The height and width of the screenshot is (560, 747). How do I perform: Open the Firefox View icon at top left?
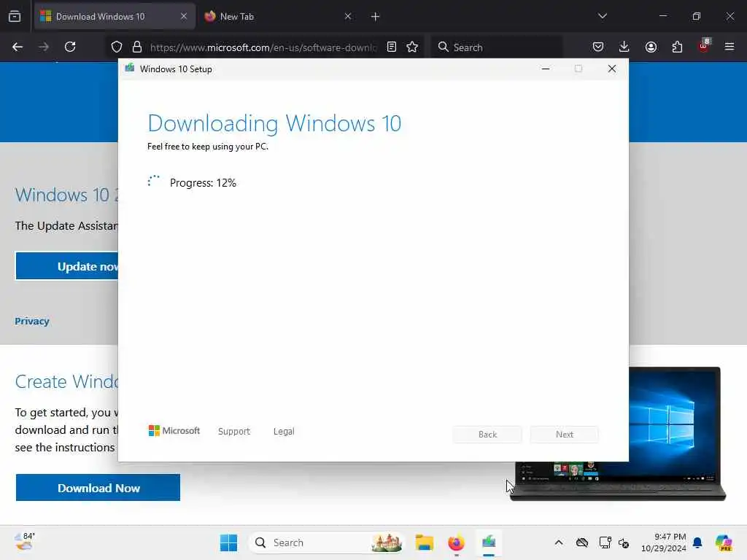pyautogui.click(x=15, y=16)
